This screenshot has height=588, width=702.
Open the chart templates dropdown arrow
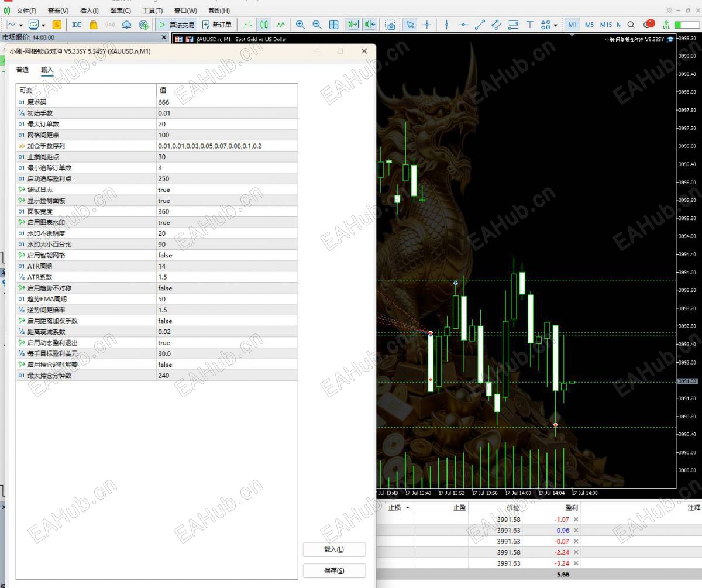(x=43, y=25)
